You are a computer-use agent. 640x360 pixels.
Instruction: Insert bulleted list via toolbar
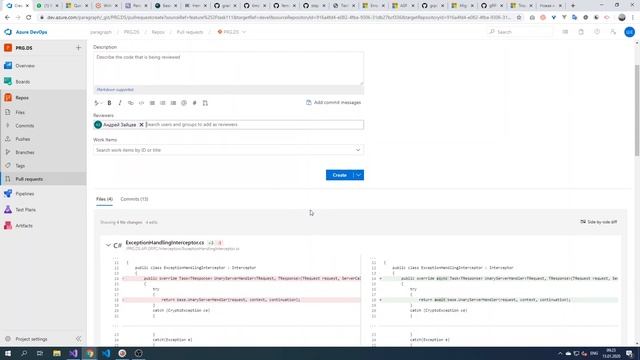coord(152,103)
